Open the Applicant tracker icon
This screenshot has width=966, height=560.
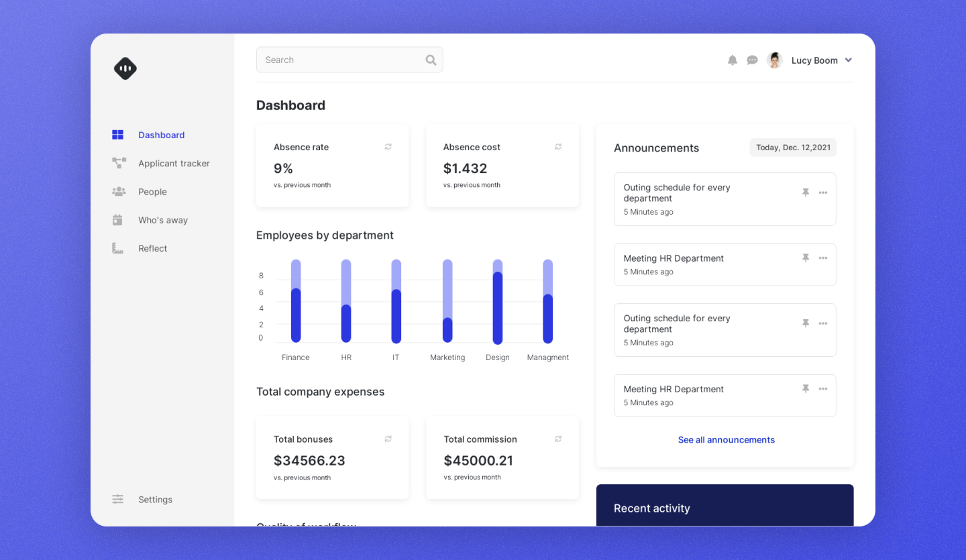(118, 163)
